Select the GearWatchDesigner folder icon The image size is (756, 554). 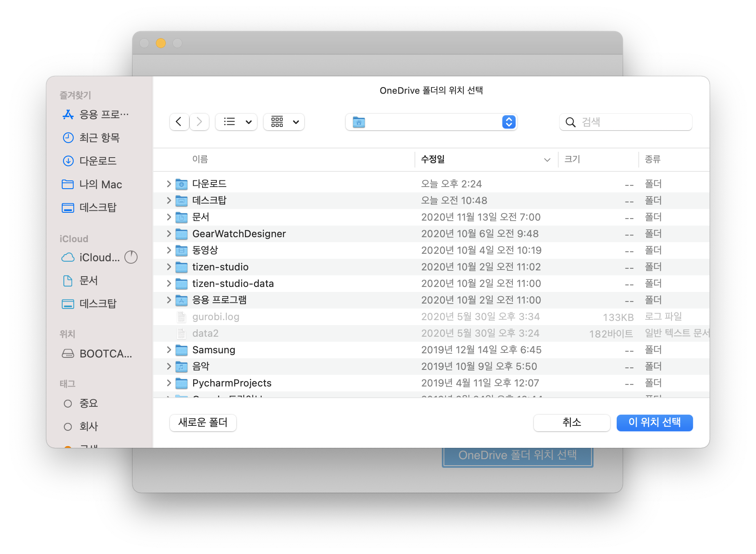click(182, 233)
